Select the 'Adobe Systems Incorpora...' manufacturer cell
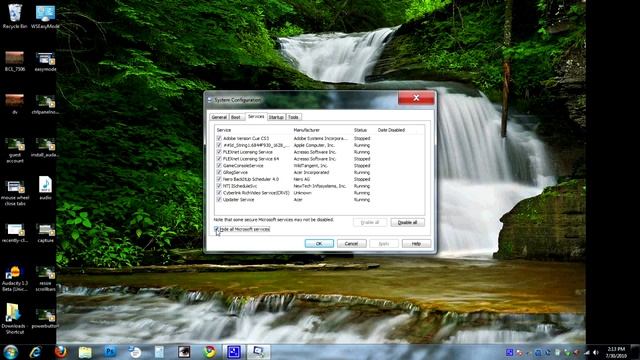This screenshot has width=640, height=360. pos(320,138)
